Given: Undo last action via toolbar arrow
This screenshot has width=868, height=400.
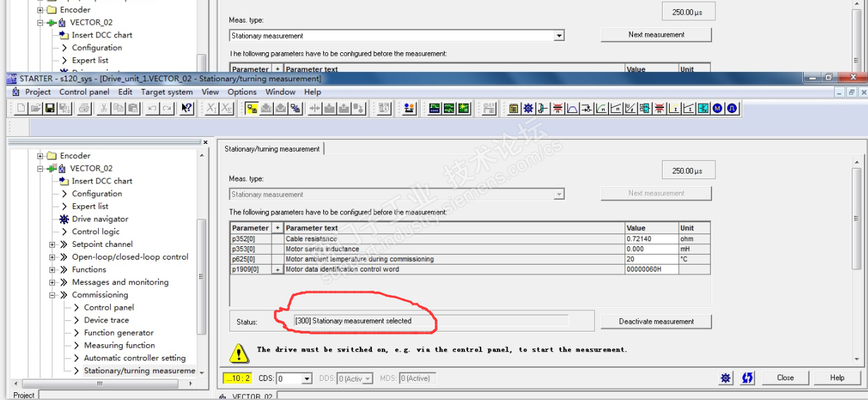Looking at the screenshot, I should click(x=152, y=108).
